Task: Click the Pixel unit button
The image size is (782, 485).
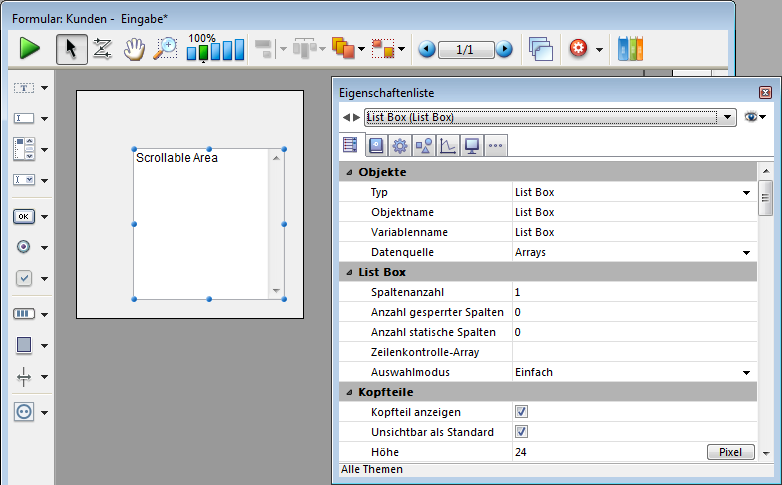Action: (730, 452)
